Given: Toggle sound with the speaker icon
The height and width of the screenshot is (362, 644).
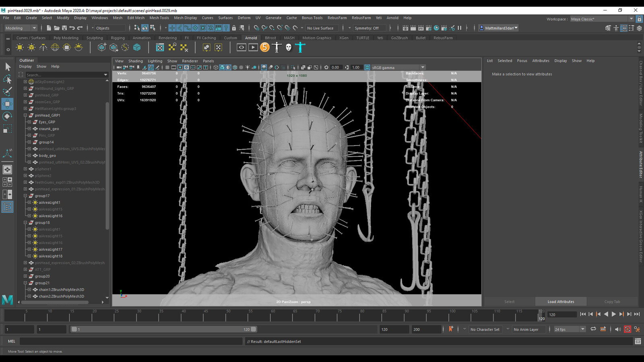Looking at the screenshot, I should pos(617,329).
